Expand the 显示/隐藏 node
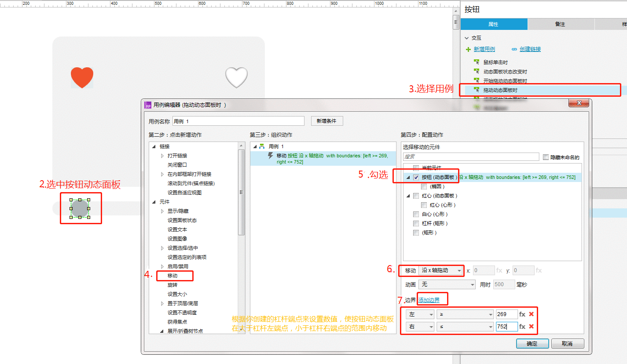 pos(162,211)
